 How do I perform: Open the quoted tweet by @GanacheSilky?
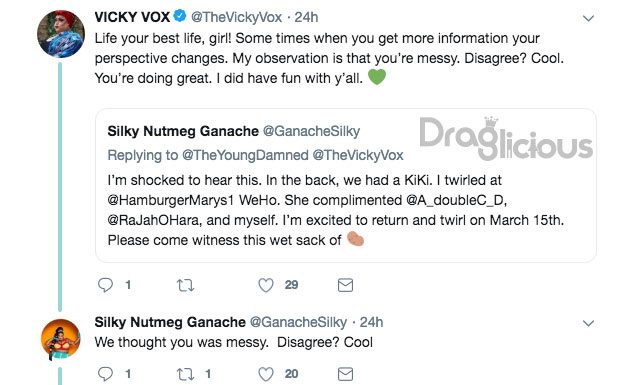coord(346,185)
